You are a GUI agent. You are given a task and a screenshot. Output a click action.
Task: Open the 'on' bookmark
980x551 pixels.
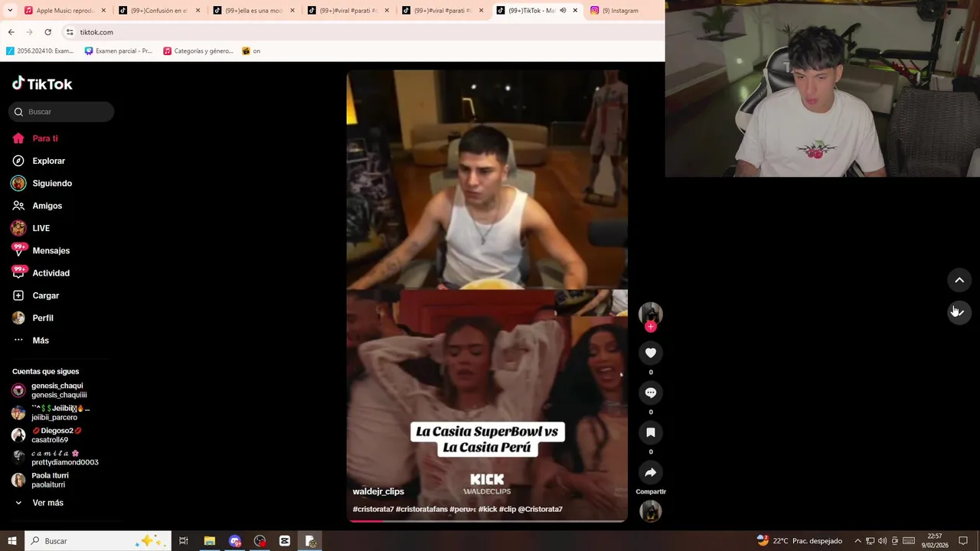[251, 51]
